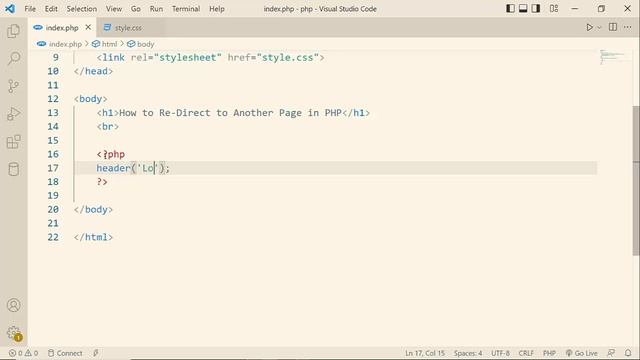Open the View menu
Image resolution: width=640 pixels, height=360 pixels.
click(114, 9)
